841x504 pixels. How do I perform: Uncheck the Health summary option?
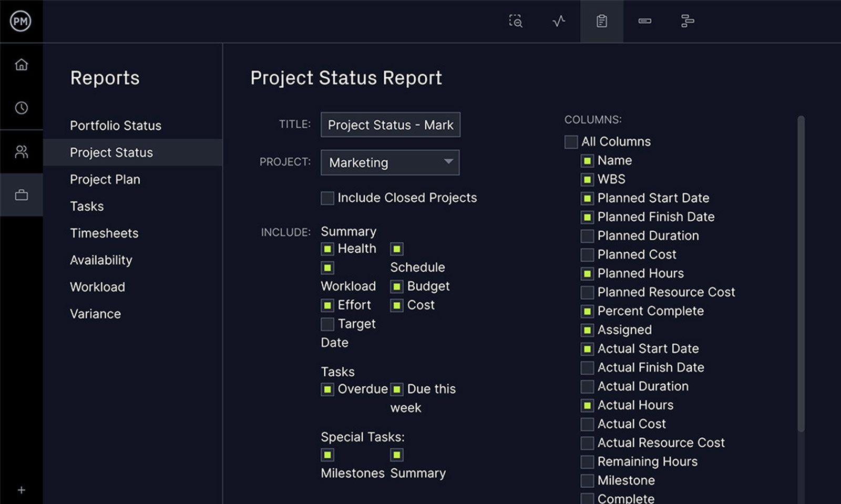pyautogui.click(x=327, y=249)
